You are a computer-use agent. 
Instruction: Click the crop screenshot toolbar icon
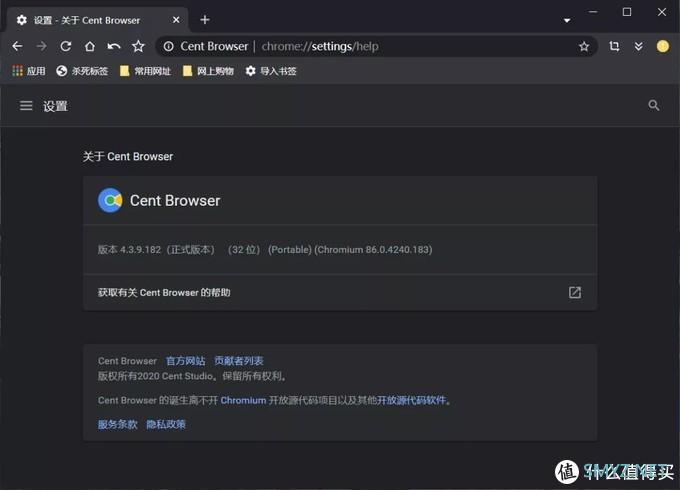point(614,46)
